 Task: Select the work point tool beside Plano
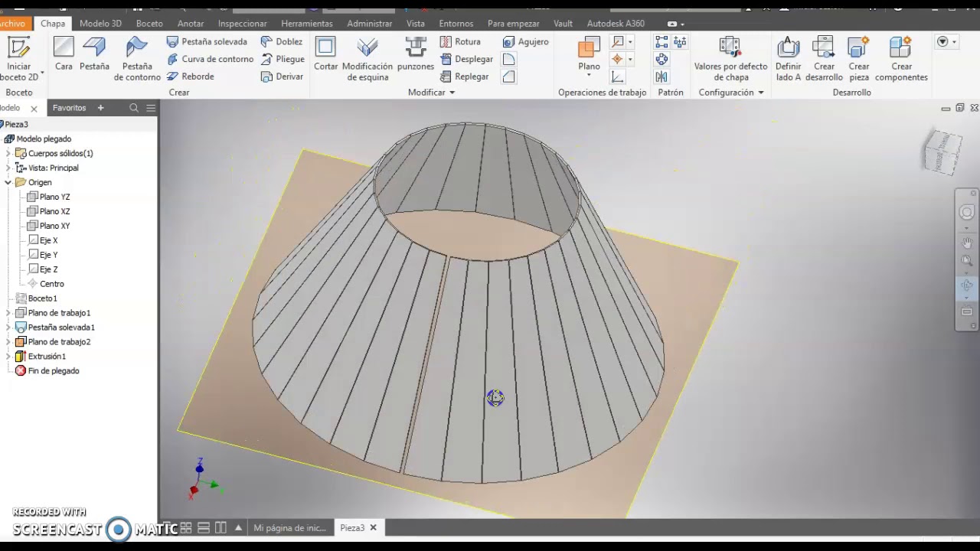coord(617,59)
